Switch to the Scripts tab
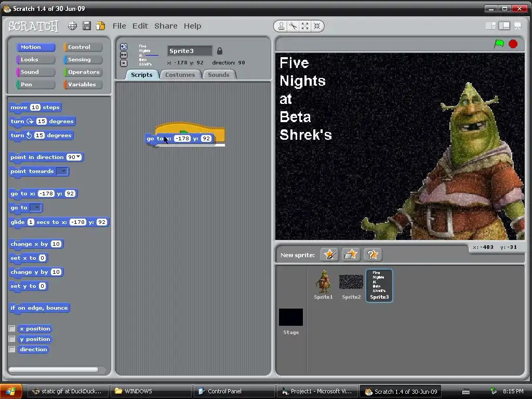 142,75
